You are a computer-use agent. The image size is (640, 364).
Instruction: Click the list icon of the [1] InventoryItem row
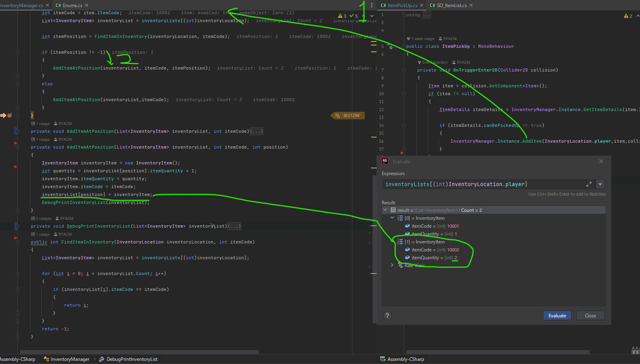tap(400, 242)
